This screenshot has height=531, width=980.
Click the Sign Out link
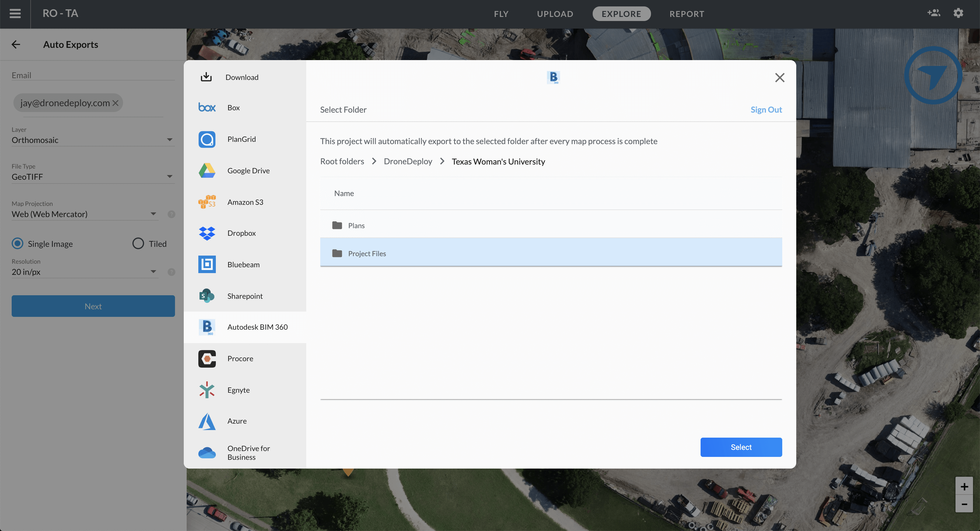pyautogui.click(x=766, y=110)
